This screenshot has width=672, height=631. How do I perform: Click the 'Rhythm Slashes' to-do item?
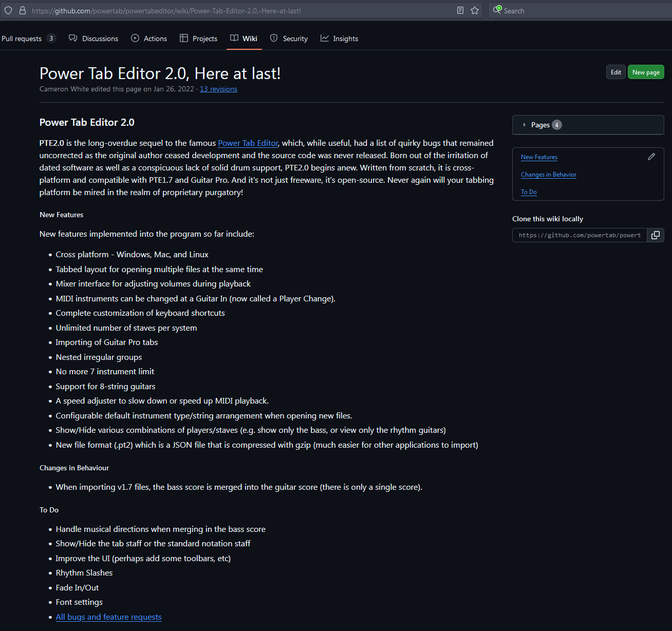(84, 573)
